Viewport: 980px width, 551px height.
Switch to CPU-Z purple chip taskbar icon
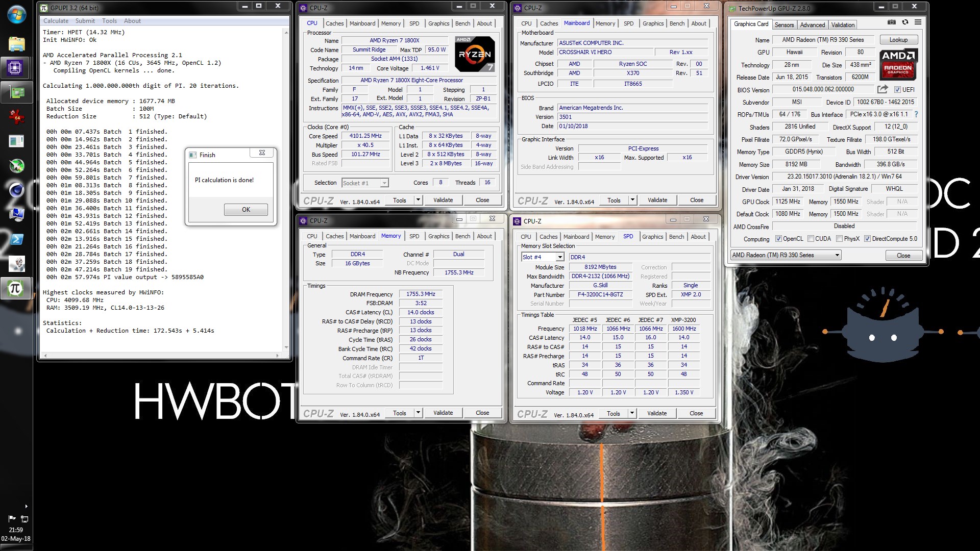coord(15,68)
